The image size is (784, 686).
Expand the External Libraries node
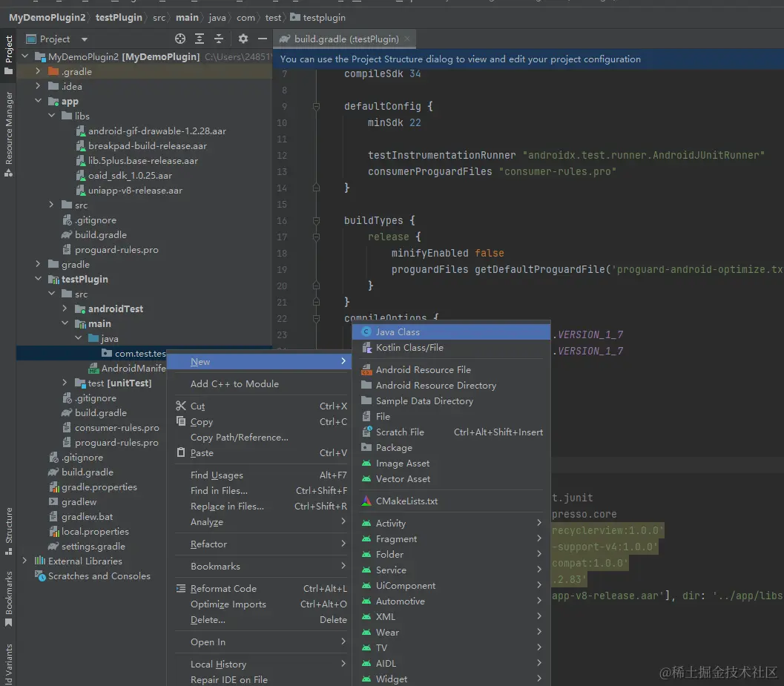click(x=24, y=561)
